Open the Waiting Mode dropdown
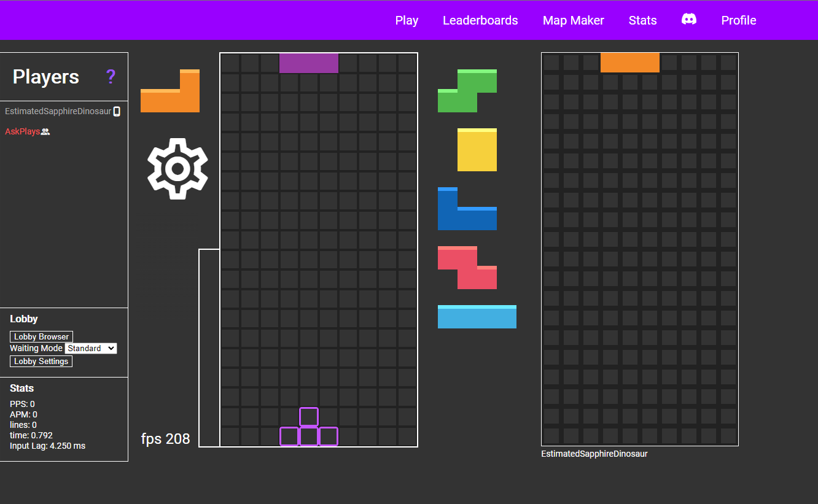818x504 pixels. [x=91, y=348]
